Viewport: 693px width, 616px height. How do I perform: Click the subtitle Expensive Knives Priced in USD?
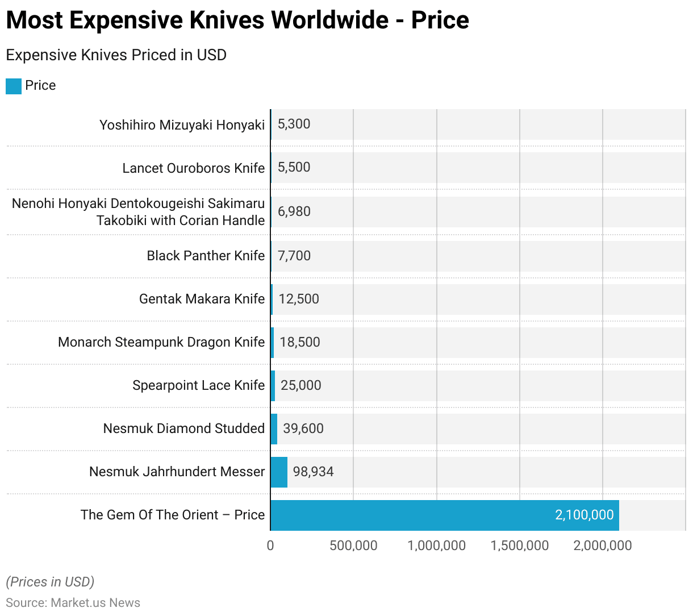(116, 55)
